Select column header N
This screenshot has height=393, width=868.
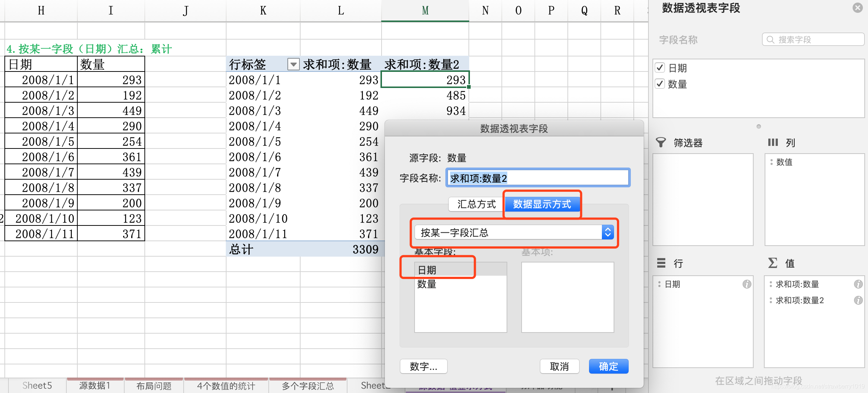[x=485, y=11]
